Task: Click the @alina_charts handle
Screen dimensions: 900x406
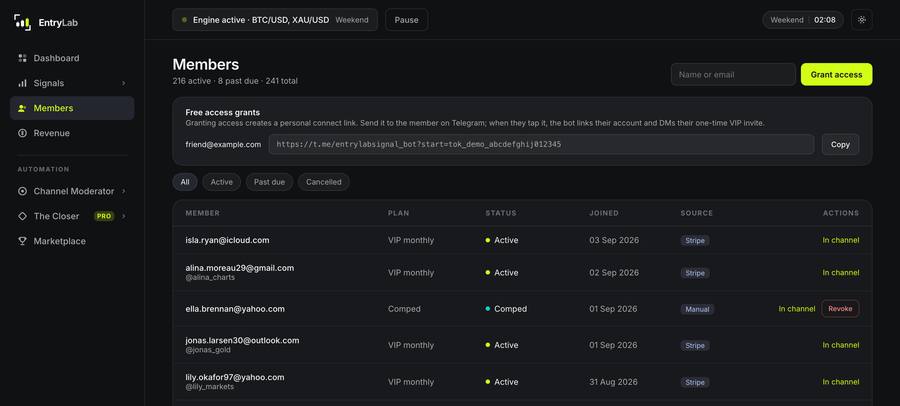Action: point(210,277)
